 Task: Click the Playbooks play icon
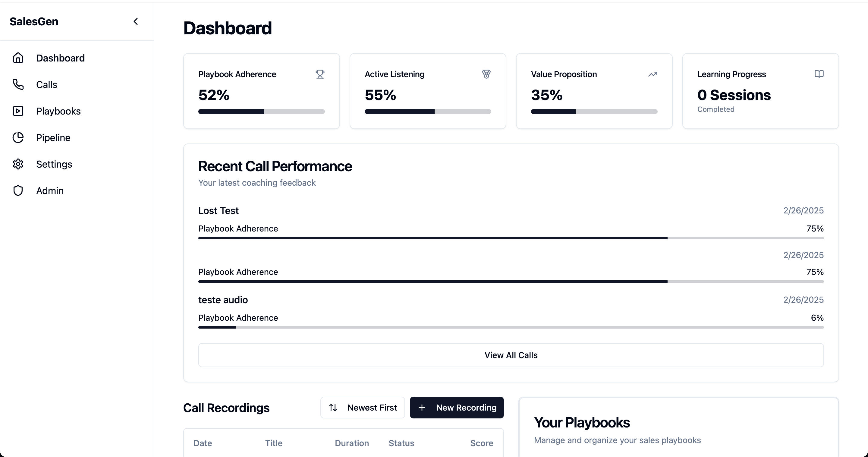click(18, 111)
